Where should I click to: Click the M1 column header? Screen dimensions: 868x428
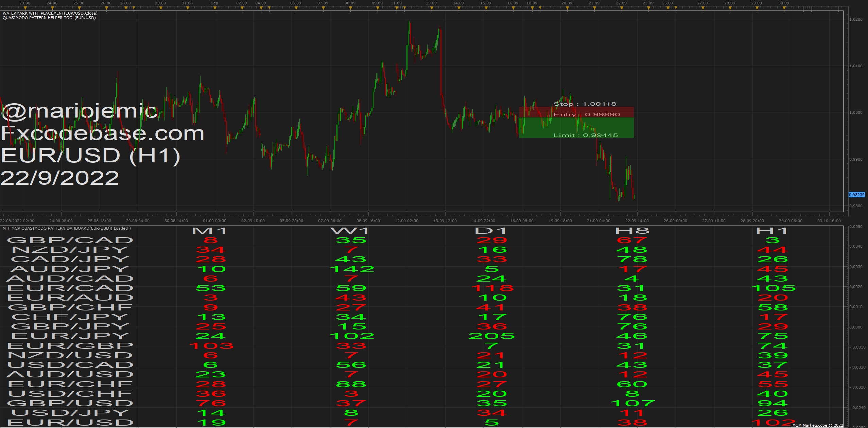click(x=209, y=231)
